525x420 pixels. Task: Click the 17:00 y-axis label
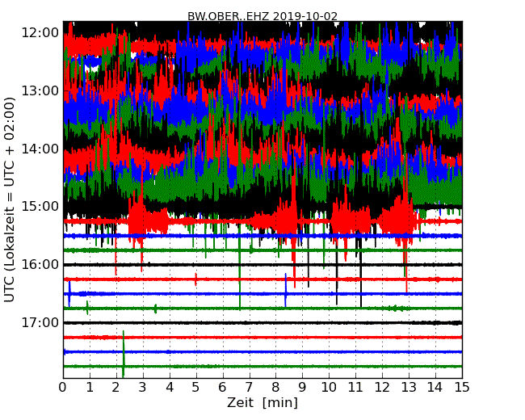[40, 322]
